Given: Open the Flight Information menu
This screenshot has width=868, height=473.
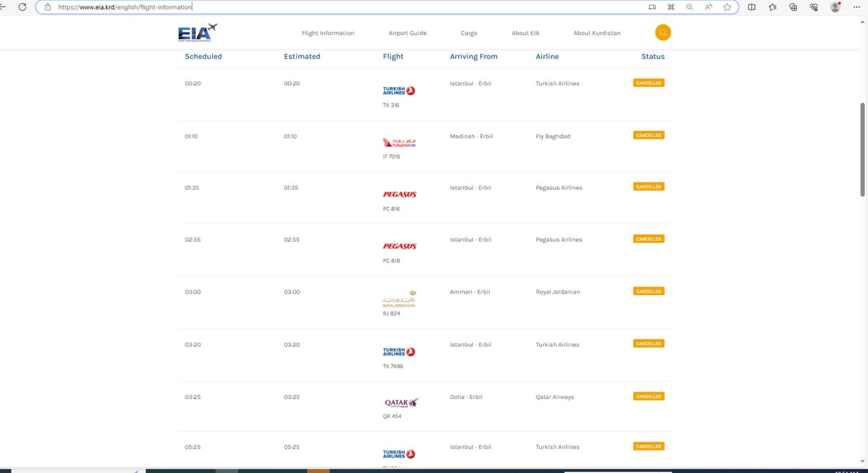Looking at the screenshot, I should coord(328,33).
